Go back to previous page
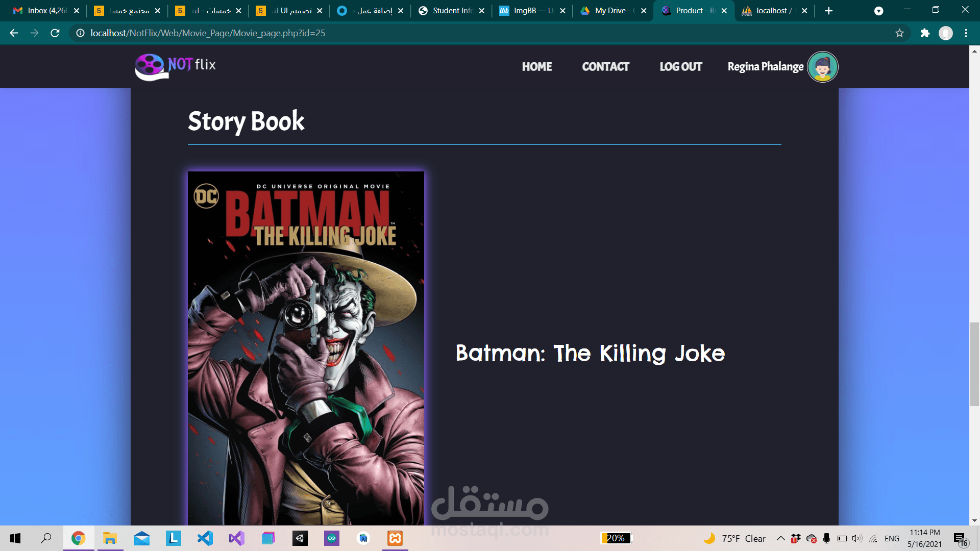This screenshot has width=980, height=551. pyautogui.click(x=14, y=33)
